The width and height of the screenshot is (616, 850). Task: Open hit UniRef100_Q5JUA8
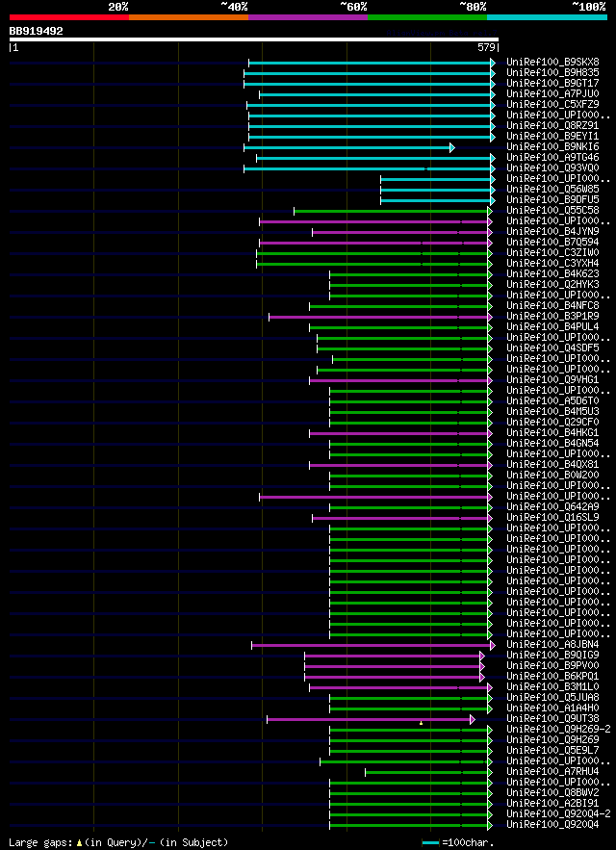(x=552, y=697)
